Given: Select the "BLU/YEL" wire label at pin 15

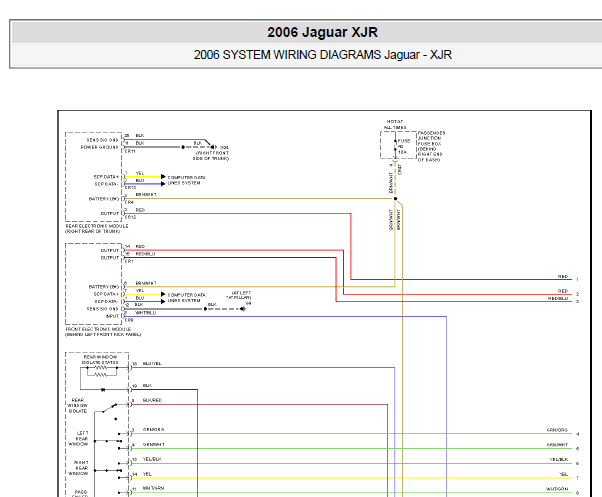Looking at the screenshot, I should [x=152, y=363].
